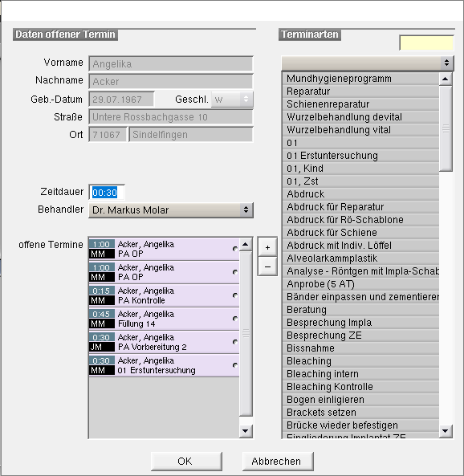Select the radio marker on the 01 Erstuntersuchung appointment
The image size is (464, 476).
pos(234,365)
